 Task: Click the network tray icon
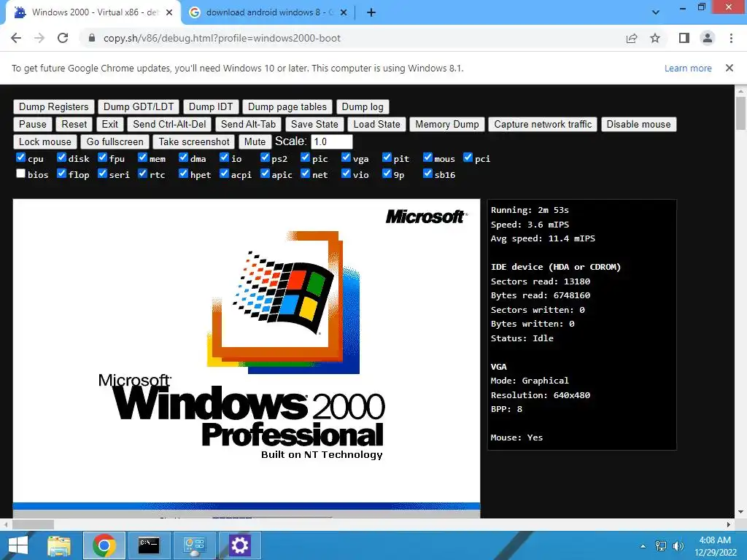tap(661, 546)
